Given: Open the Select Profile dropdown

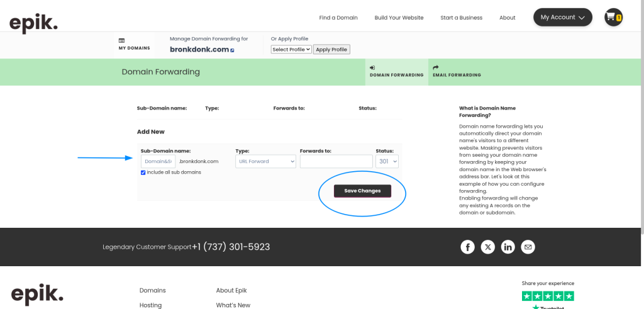Looking at the screenshot, I should click(x=291, y=49).
